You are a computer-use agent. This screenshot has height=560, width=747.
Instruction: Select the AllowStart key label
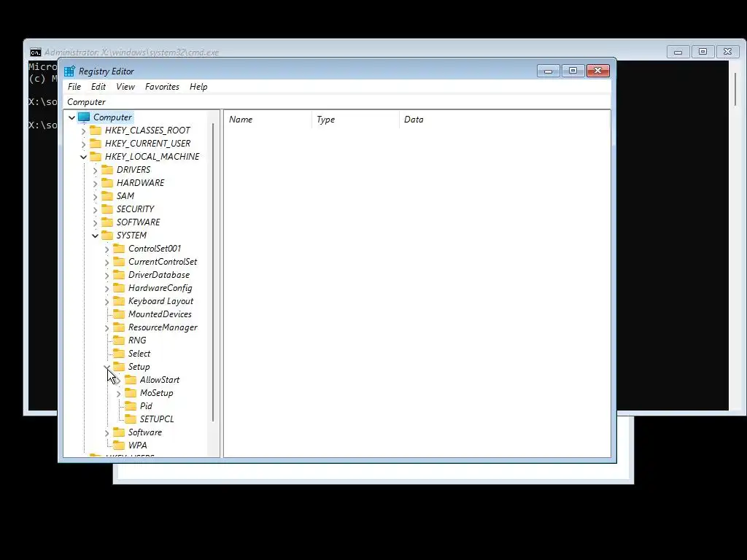(160, 380)
